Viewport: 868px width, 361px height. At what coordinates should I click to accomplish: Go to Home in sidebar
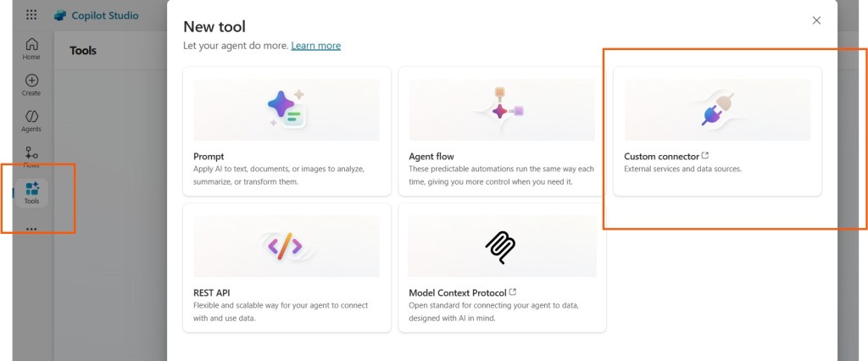(x=31, y=49)
